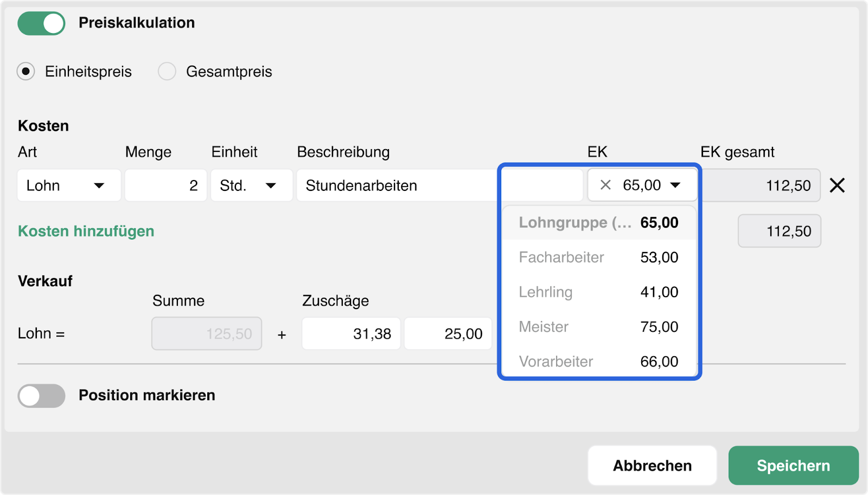Click the Speichern button
This screenshot has height=495, width=868.
pos(793,466)
